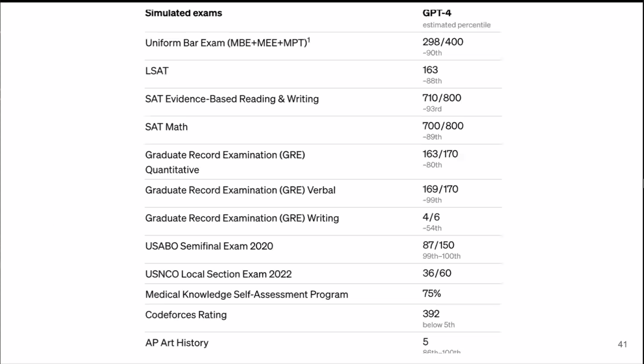
Task: Click the estimated percentile subheading
Action: click(456, 25)
